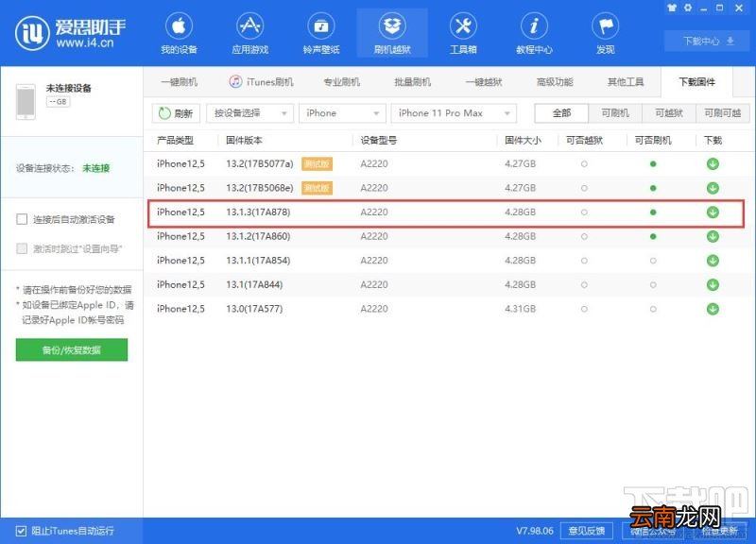756x544 pixels.
Task: Click the 未连接 connection status text
Action: 96,168
